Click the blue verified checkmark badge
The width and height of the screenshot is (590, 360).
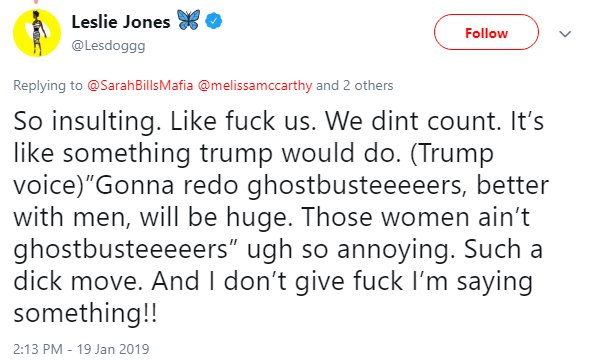[213, 21]
